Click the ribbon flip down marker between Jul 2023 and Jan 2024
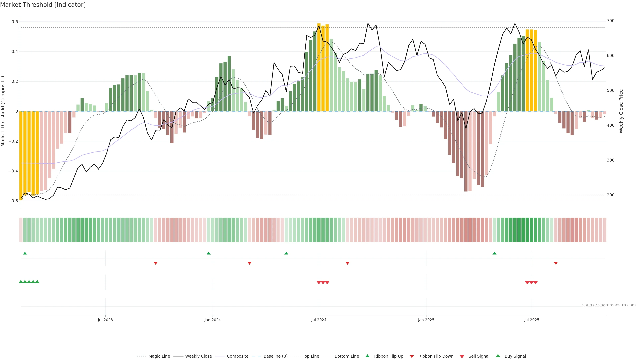The height and width of the screenshot is (362, 644). pyautogui.click(x=155, y=263)
